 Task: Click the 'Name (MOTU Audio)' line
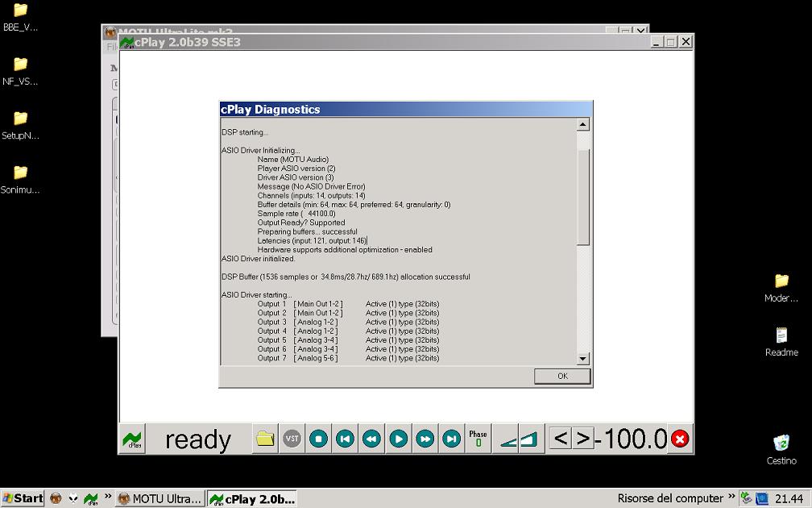(x=292, y=159)
